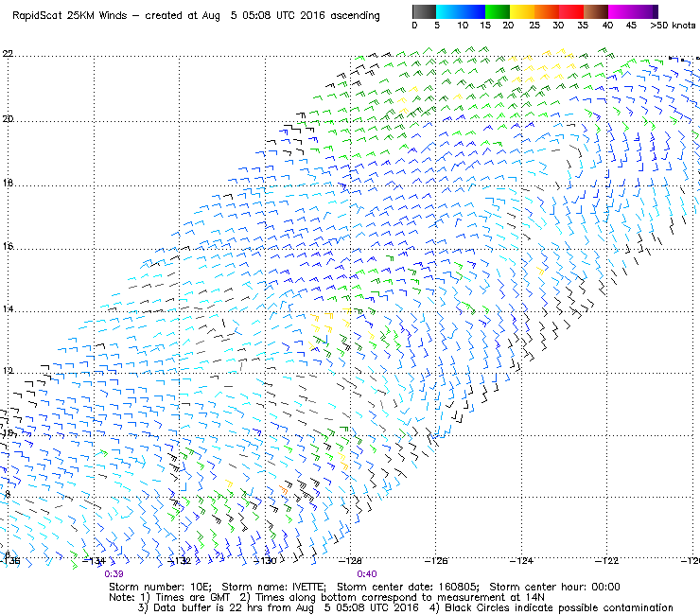
Task: Click the 'measurement at 14N' note text
Action: (490, 598)
